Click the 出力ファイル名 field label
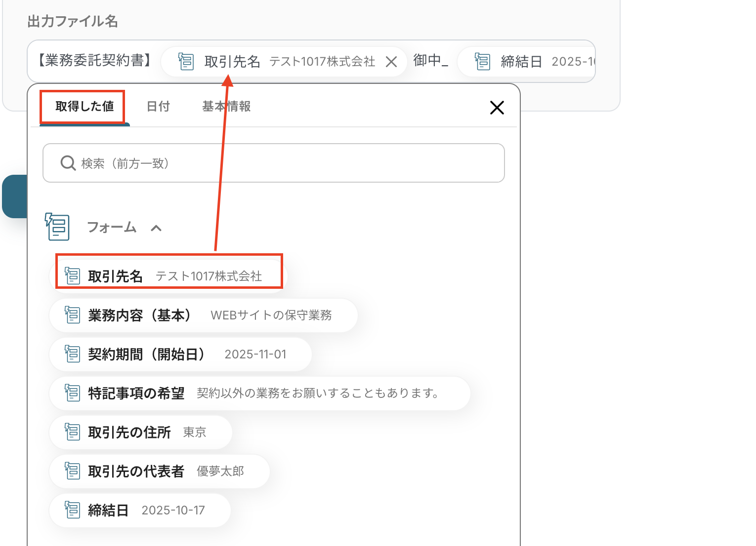Screen dimensions: 756x546 [73, 21]
